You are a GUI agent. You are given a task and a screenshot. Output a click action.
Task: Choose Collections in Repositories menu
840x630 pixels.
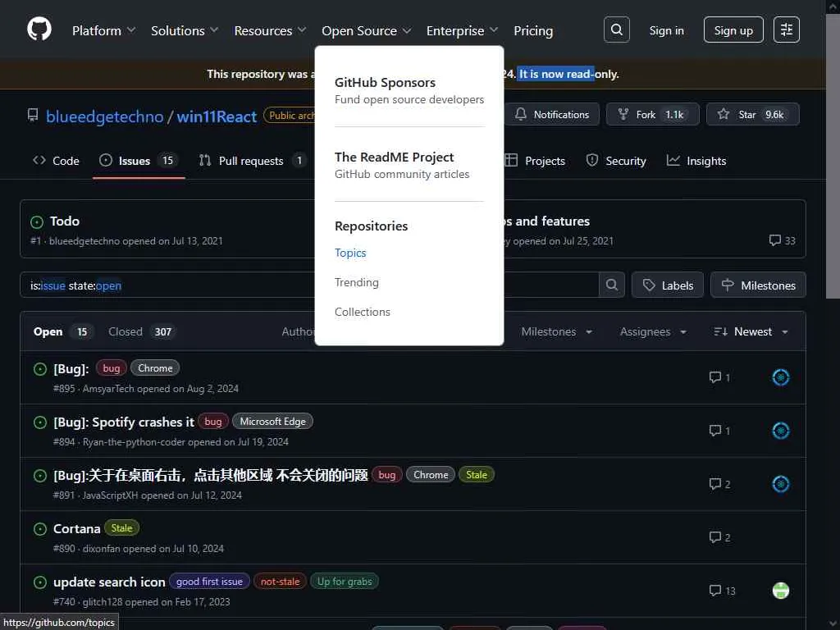coord(362,312)
